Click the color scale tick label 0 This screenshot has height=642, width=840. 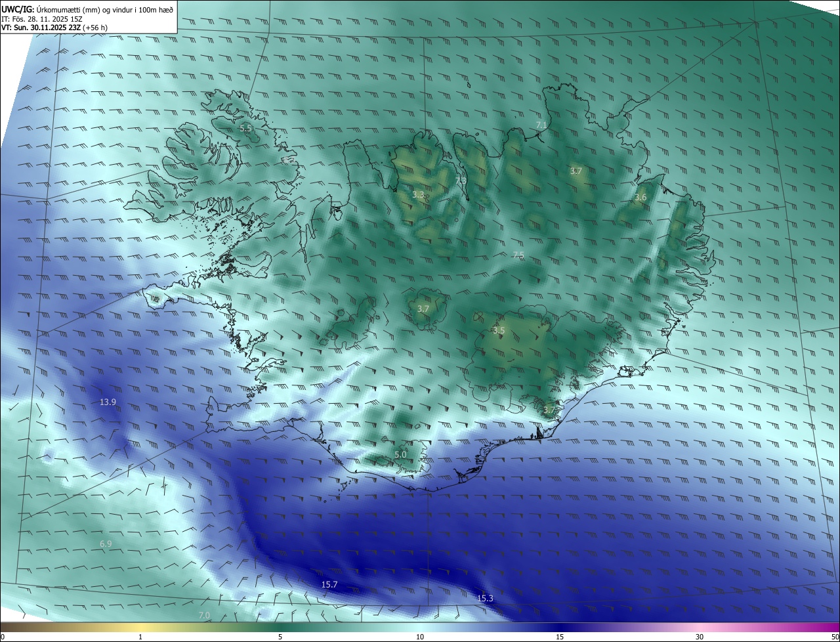point(3,637)
